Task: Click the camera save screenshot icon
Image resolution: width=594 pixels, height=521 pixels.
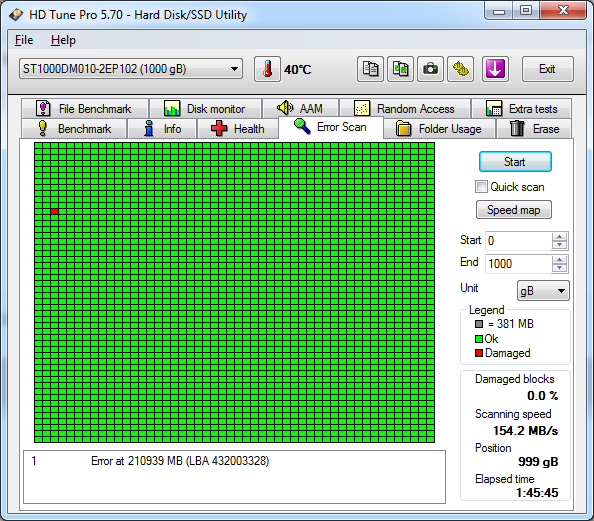Action: click(430, 69)
